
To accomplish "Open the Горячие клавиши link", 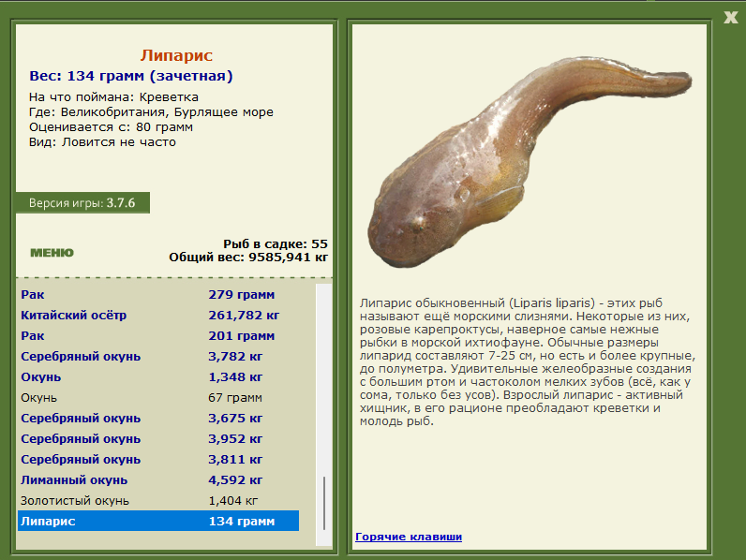I will tap(409, 537).
